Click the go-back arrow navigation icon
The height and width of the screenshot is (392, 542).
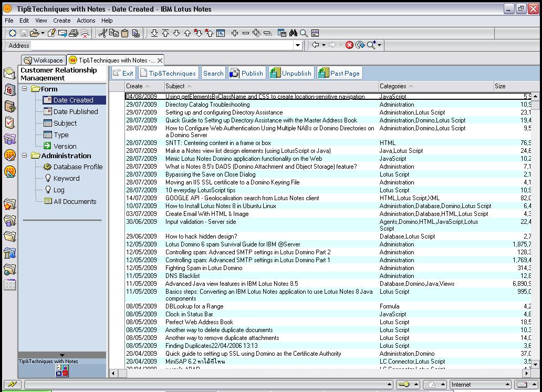point(315,45)
